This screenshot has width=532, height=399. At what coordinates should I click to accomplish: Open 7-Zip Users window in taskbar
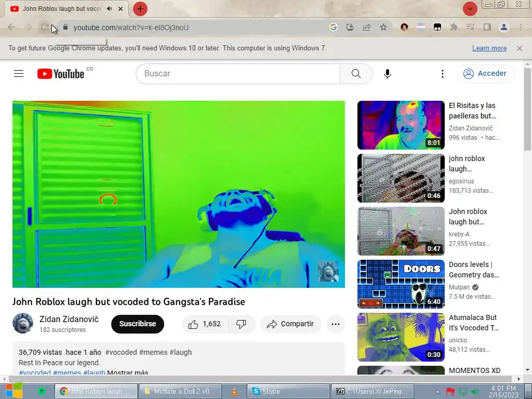click(372, 391)
